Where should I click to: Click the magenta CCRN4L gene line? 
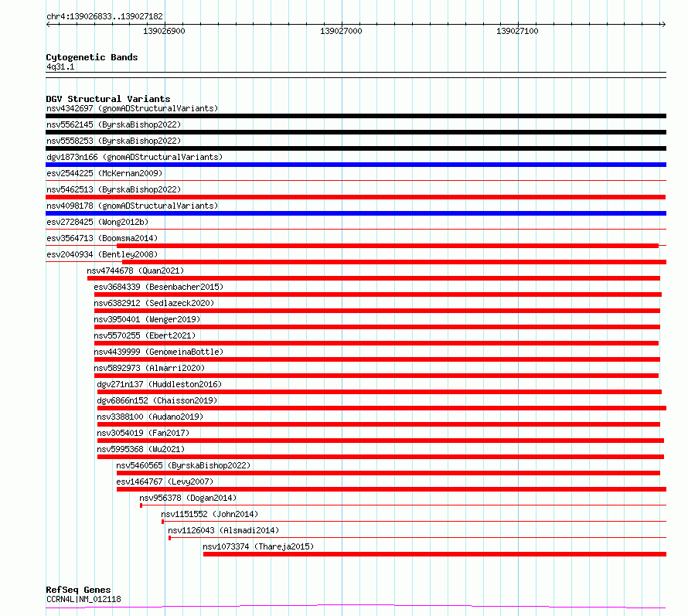tap(356, 607)
